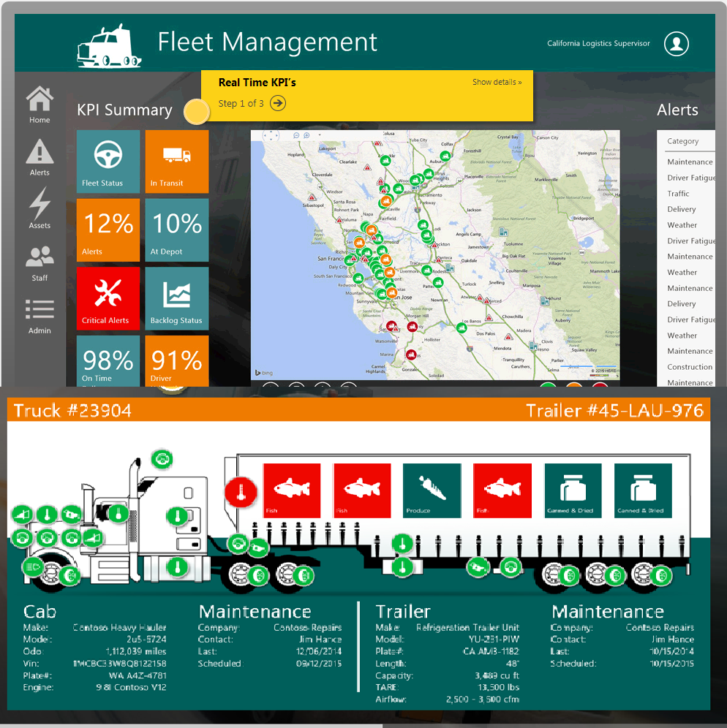The width and height of the screenshot is (727, 728).
Task: Click cab last maintenance 12/06/2014
Action: 319,651
